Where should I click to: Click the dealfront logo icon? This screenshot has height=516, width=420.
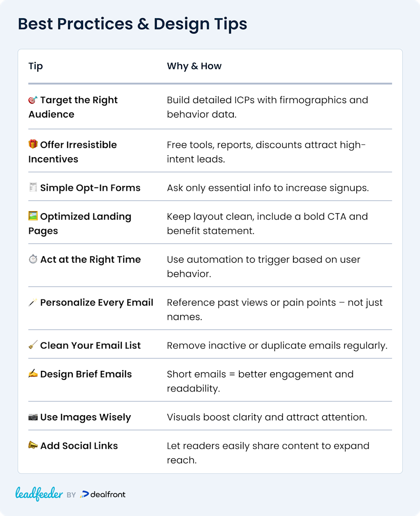84,494
